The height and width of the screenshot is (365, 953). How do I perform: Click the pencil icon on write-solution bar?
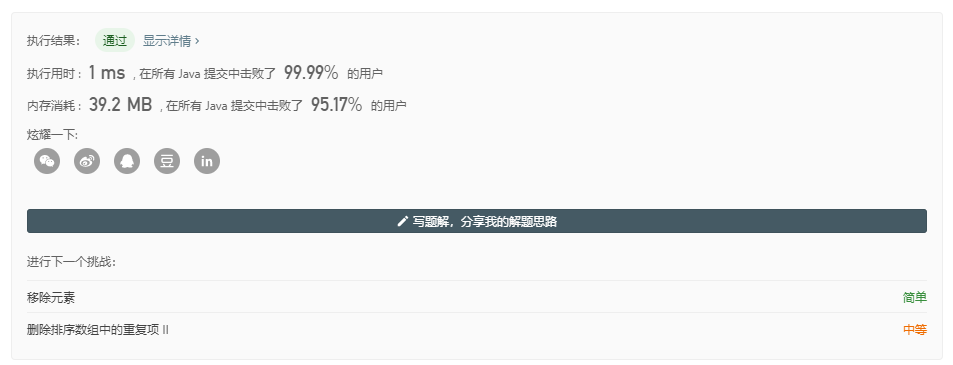click(402, 221)
